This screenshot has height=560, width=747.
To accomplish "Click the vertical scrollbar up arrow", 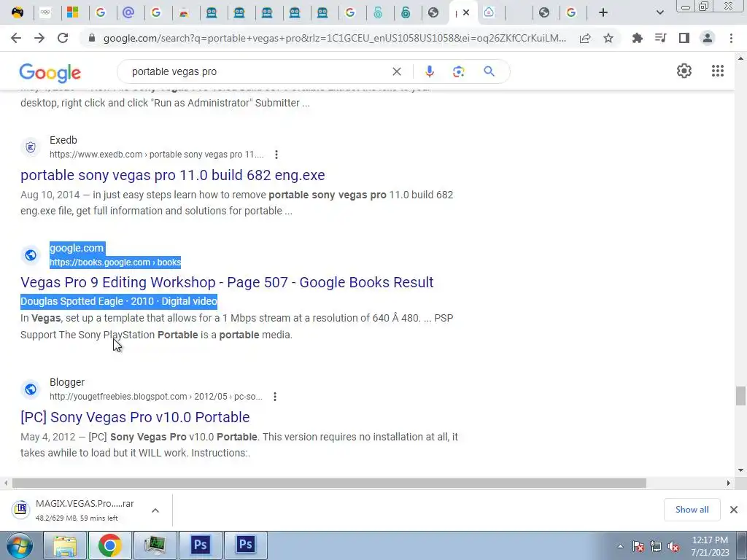I will click(740, 58).
